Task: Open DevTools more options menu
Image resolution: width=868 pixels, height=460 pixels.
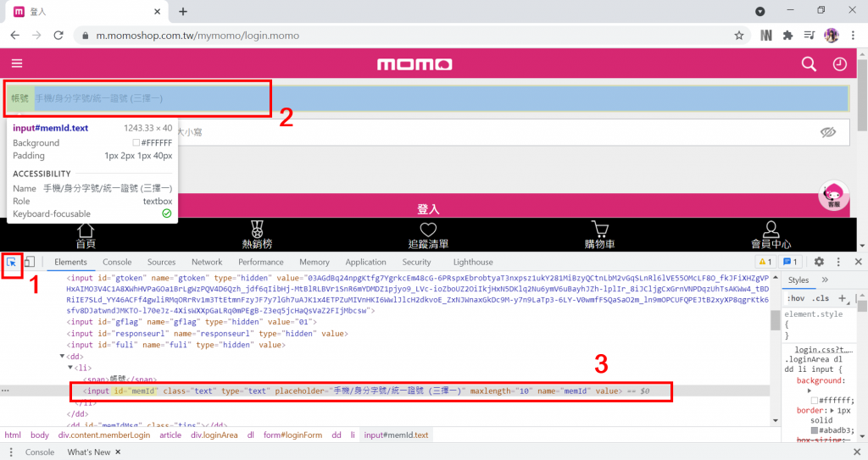Action: (x=838, y=262)
